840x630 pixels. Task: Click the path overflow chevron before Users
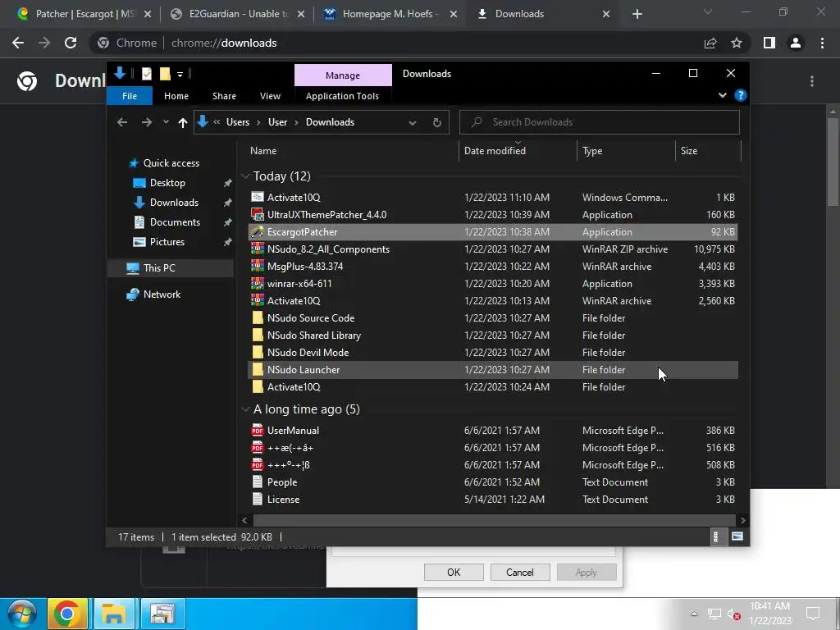point(217,122)
